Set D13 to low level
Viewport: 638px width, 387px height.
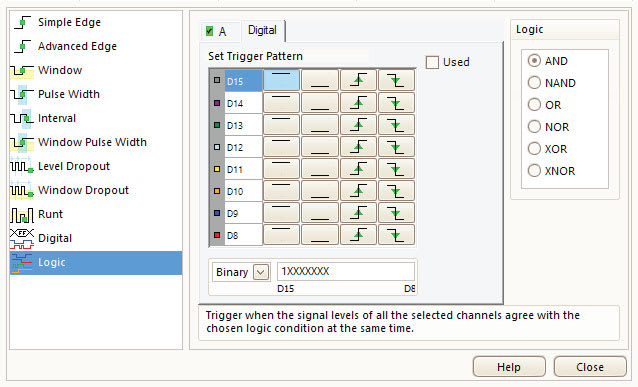[320, 125]
